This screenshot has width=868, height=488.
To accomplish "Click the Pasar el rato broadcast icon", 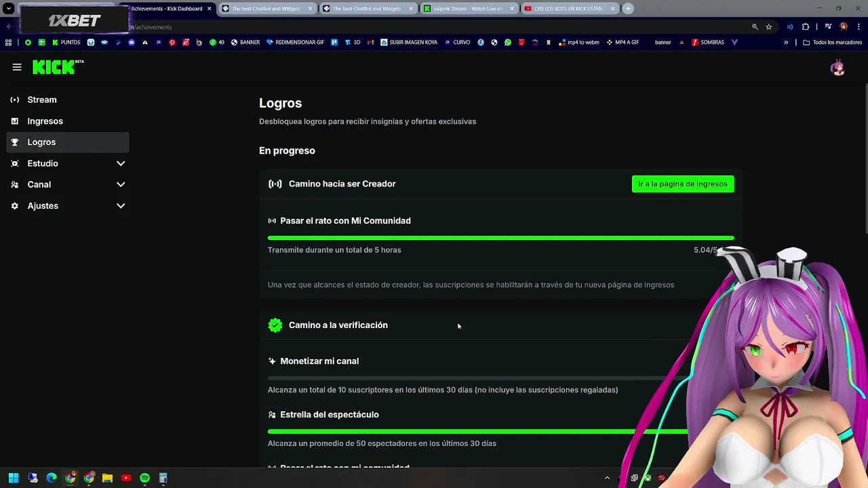I will 272,221.
